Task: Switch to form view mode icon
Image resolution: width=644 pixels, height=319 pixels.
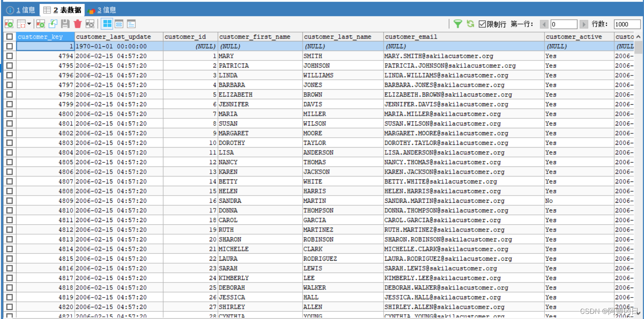Action: coord(119,24)
